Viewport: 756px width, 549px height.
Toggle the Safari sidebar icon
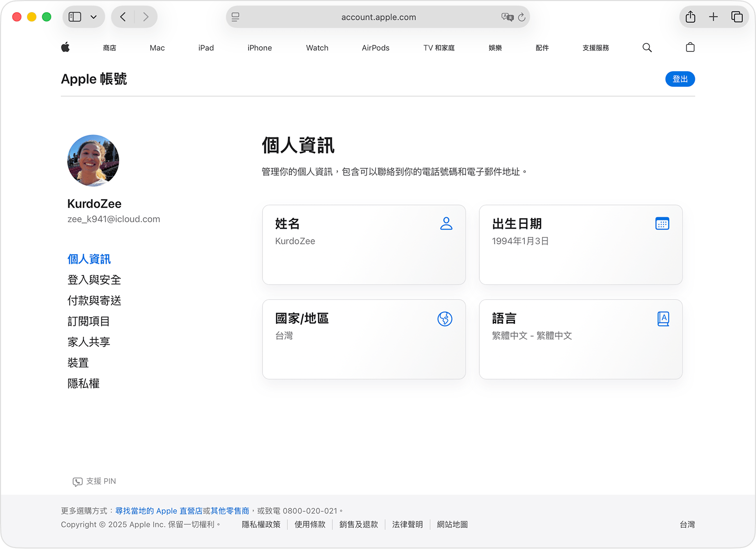click(x=74, y=16)
